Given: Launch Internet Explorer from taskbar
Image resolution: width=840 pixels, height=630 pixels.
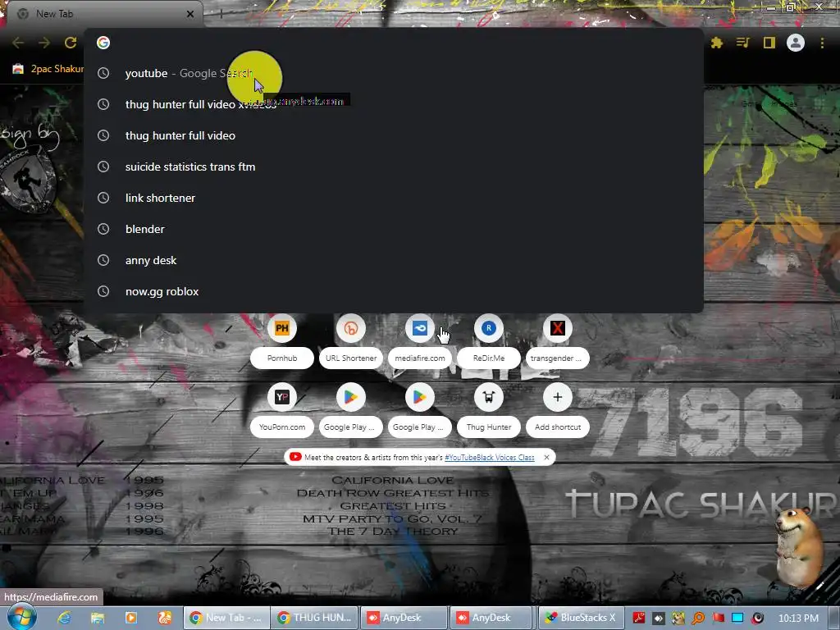Looking at the screenshot, I should (x=64, y=618).
